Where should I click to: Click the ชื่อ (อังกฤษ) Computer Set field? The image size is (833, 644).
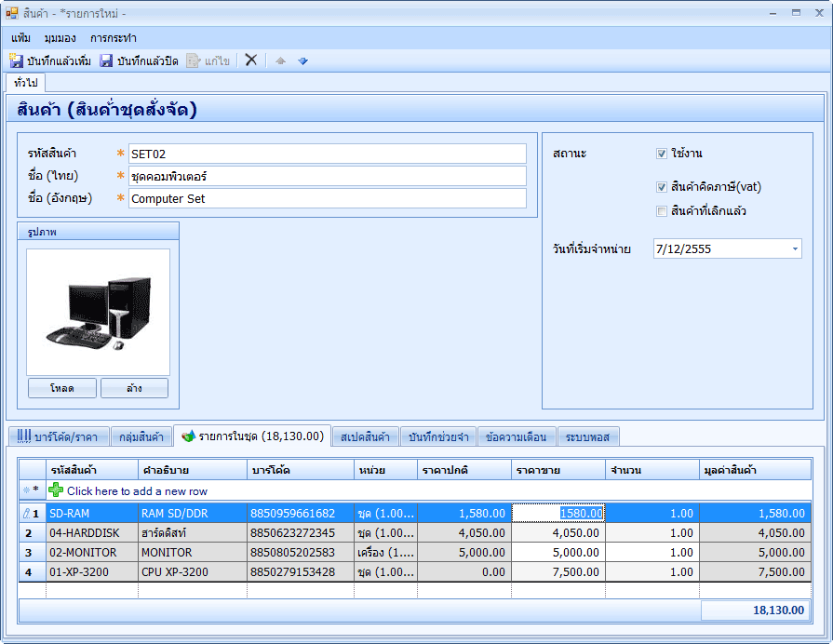(327, 198)
